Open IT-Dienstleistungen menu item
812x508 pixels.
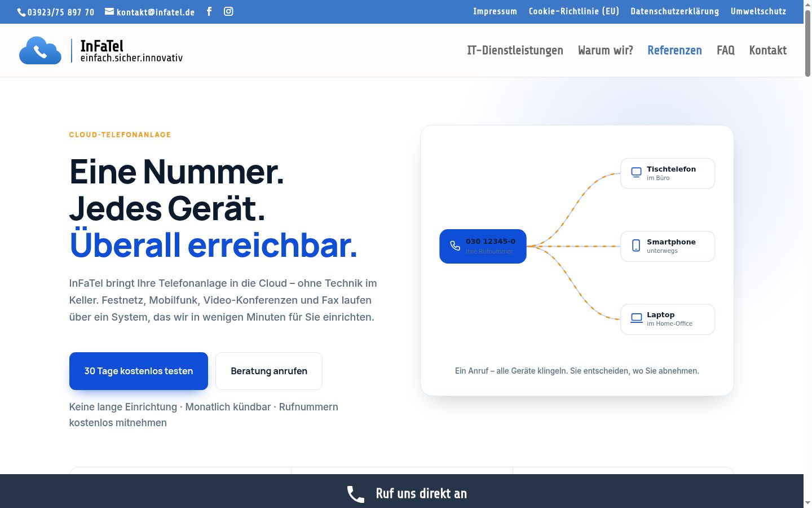click(x=515, y=50)
